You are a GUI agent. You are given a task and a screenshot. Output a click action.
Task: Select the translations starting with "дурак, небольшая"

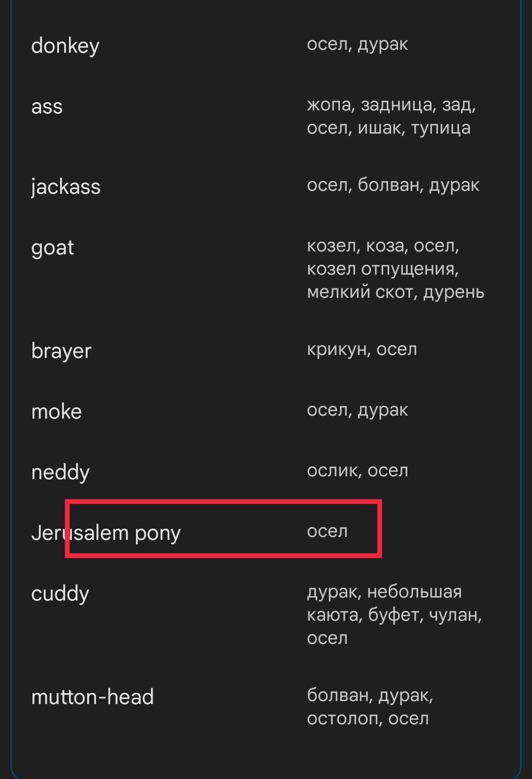point(394,615)
